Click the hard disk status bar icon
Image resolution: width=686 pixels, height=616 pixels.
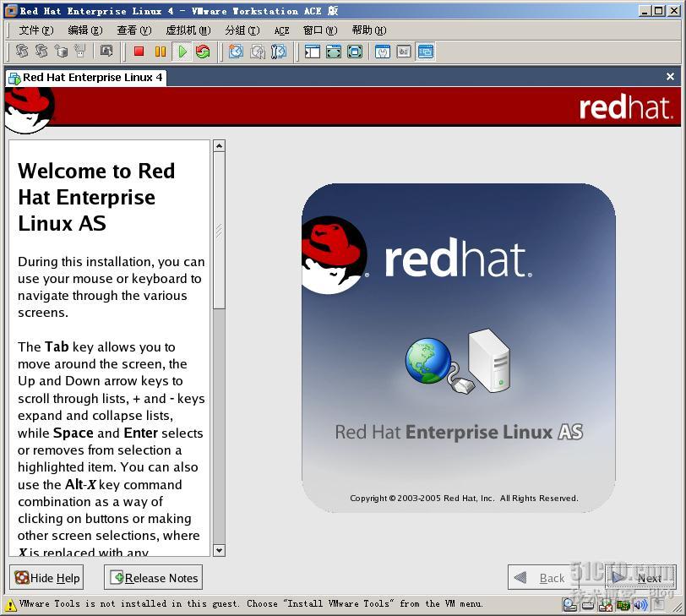tap(589, 606)
